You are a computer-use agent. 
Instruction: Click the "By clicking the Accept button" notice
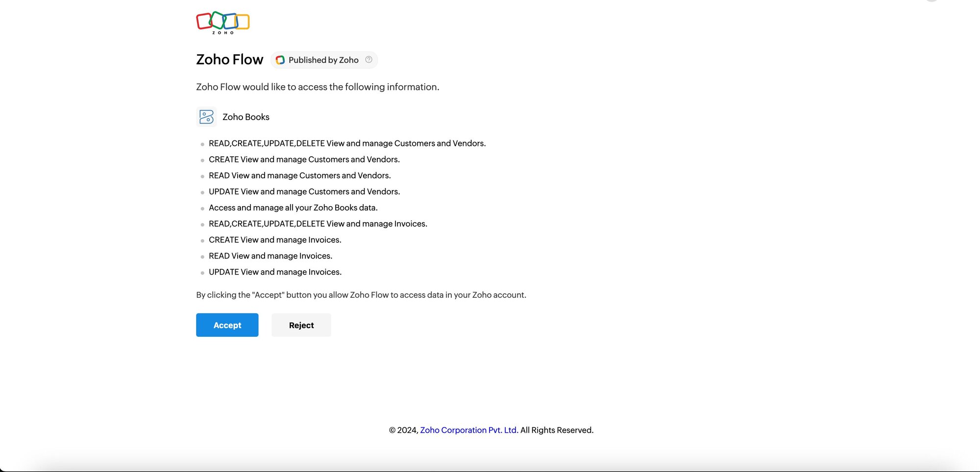(361, 295)
